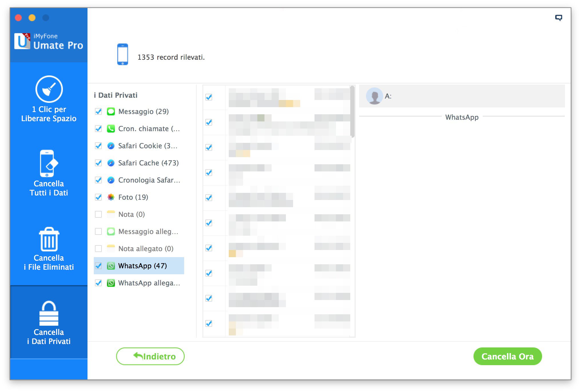Select the Safari Cache (473) category

148,163
